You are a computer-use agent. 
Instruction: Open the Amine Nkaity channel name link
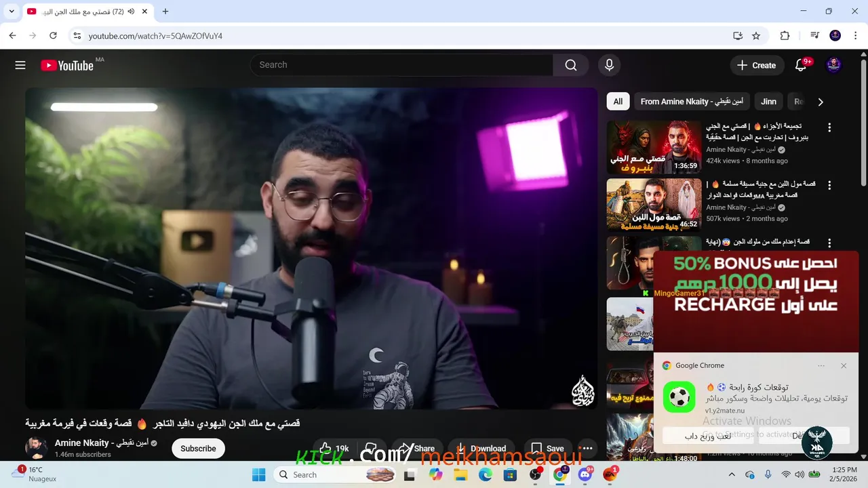coord(102,443)
